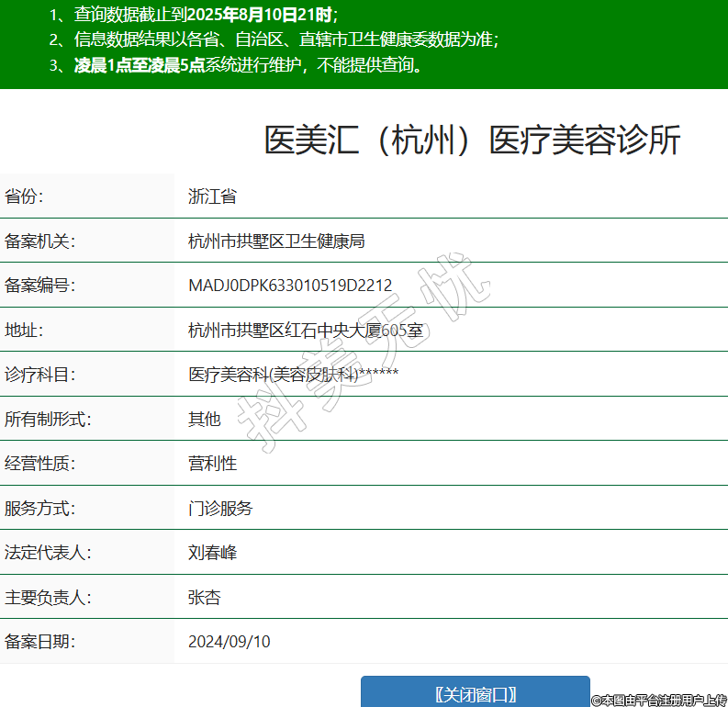Image resolution: width=728 pixels, height=707 pixels.
Task: Select the registration date 2024/09/10
Action: click(229, 641)
